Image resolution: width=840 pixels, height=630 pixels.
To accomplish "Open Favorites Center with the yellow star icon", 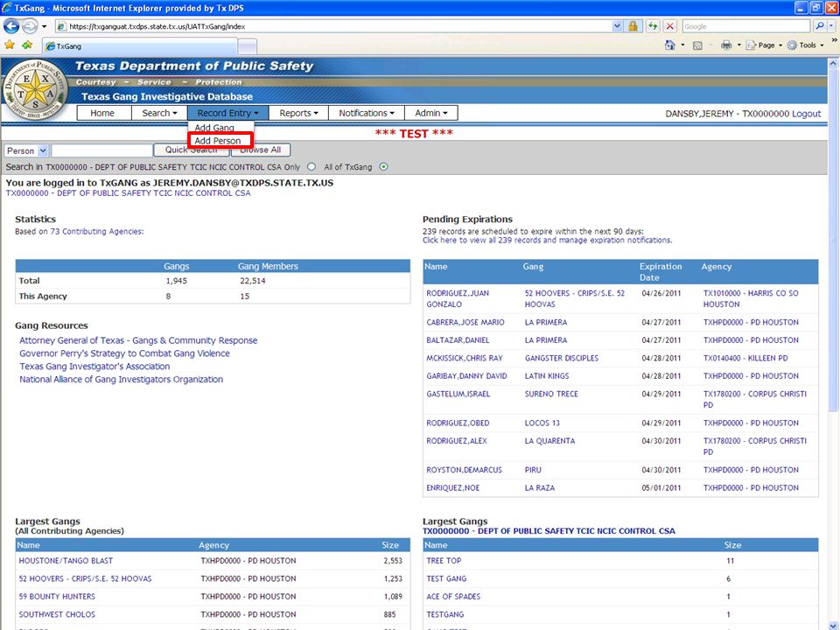I will click(x=10, y=45).
